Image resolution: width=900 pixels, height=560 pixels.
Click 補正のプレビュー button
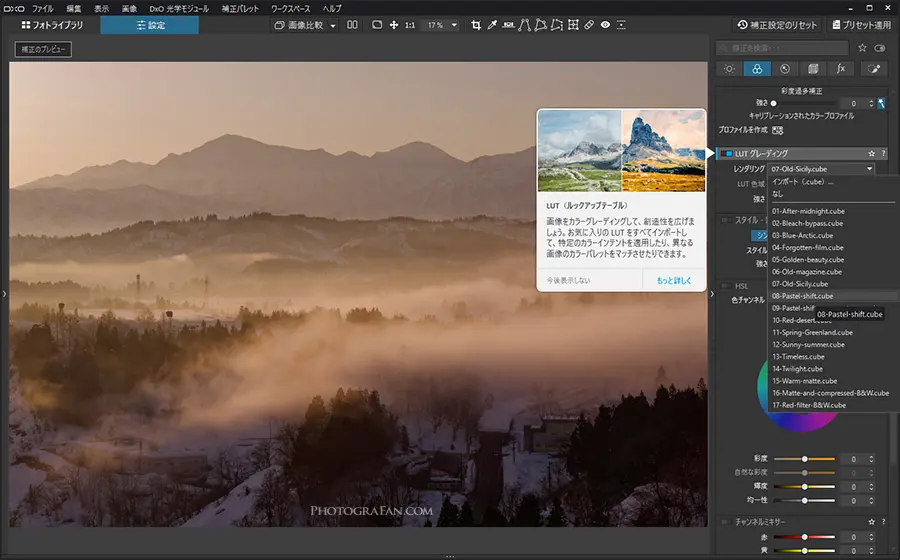[44, 49]
